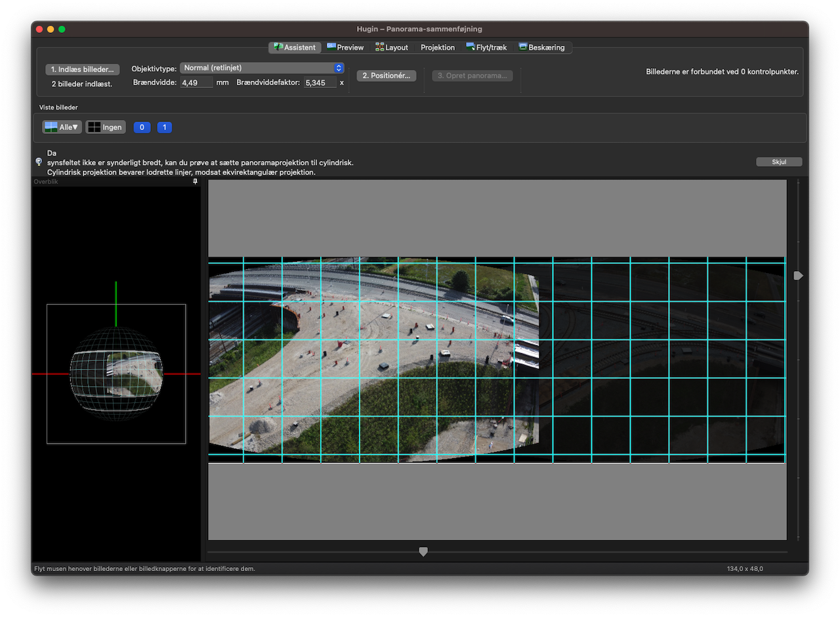
Task: Select the Assistent tab icon
Action: point(280,47)
